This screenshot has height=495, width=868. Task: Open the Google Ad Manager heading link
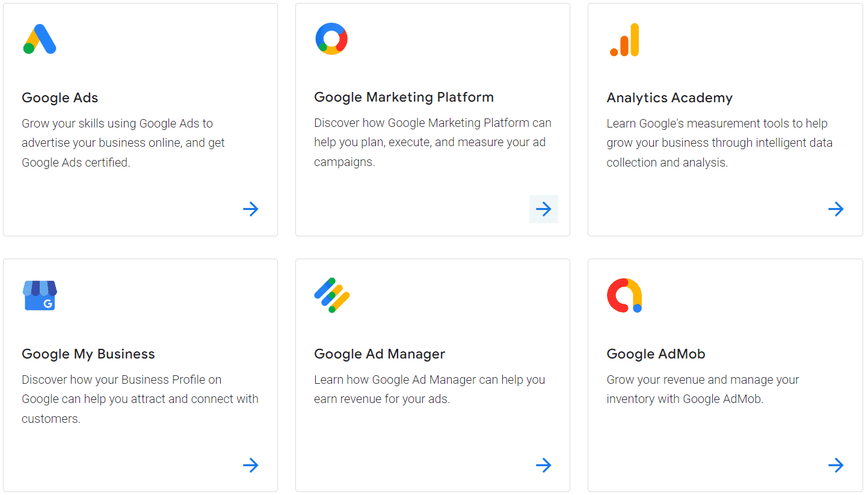(380, 354)
